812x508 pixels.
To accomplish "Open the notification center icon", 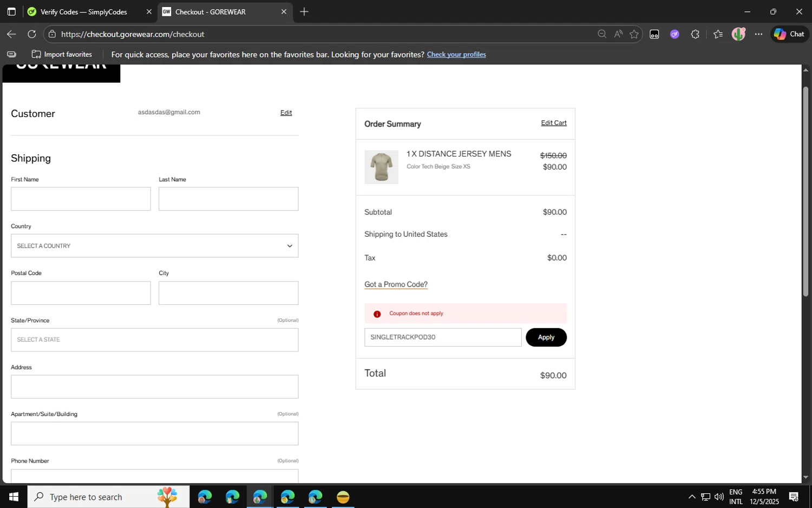I will click(x=794, y=497).
